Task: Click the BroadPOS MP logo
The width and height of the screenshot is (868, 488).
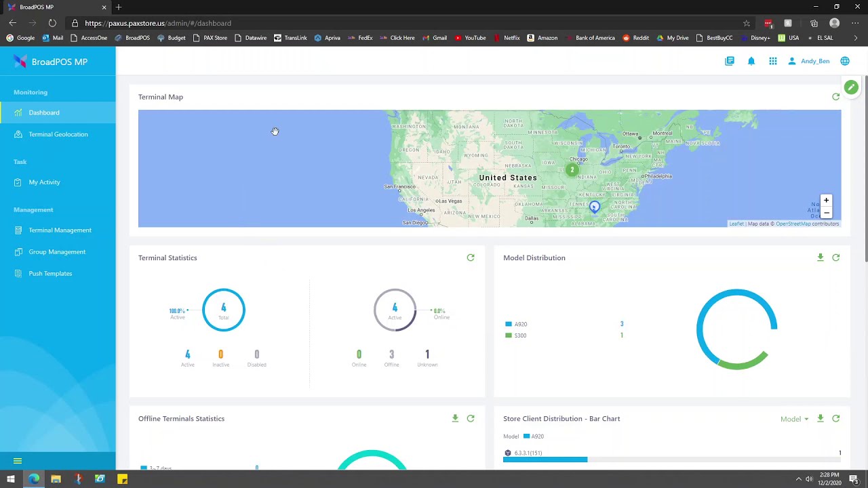Action: (x=51, y=62)
